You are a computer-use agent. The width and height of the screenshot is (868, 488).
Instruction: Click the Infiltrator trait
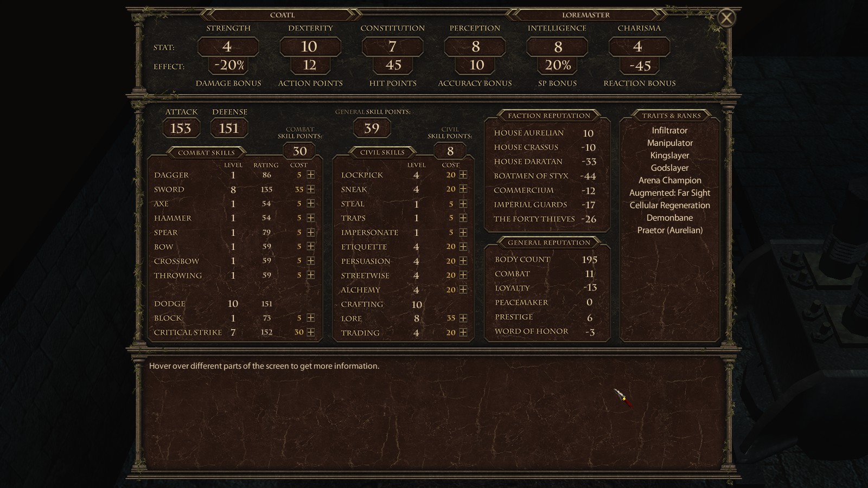669,131
